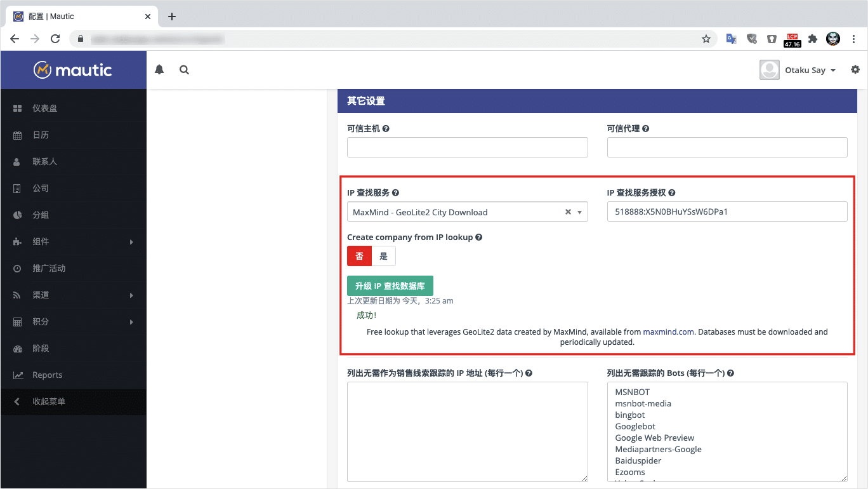Open Reports in the sidebar
Viewport: 868px width, 489px height.
click(73, 375)
